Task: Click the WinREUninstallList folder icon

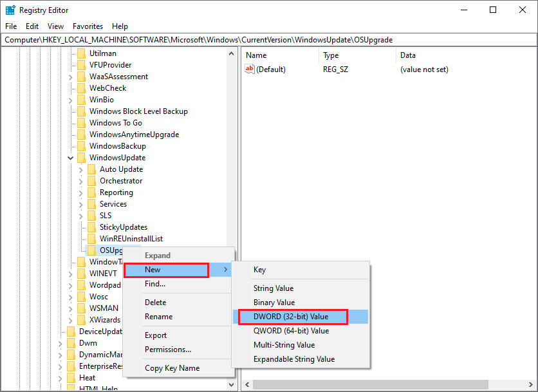Action: [91, 239]
